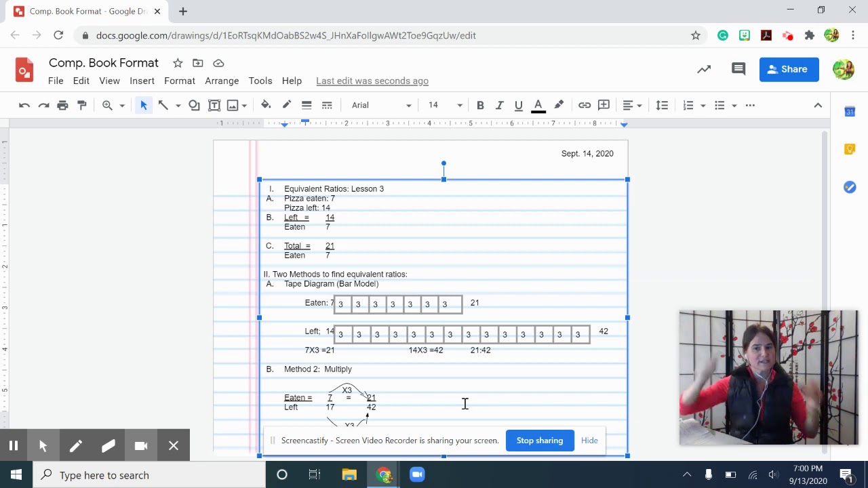Open the fill color bucket
The image size is (868, 488).
tap(266, 105)
